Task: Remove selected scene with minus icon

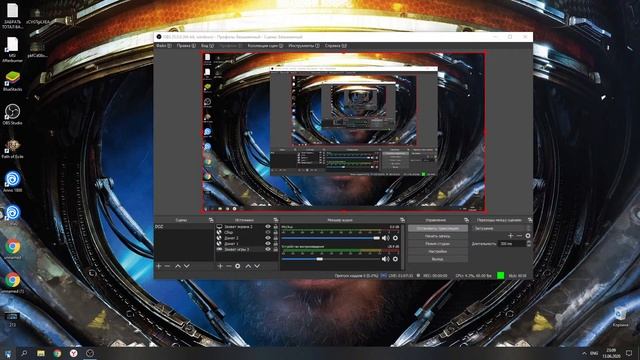Action: 167,266
